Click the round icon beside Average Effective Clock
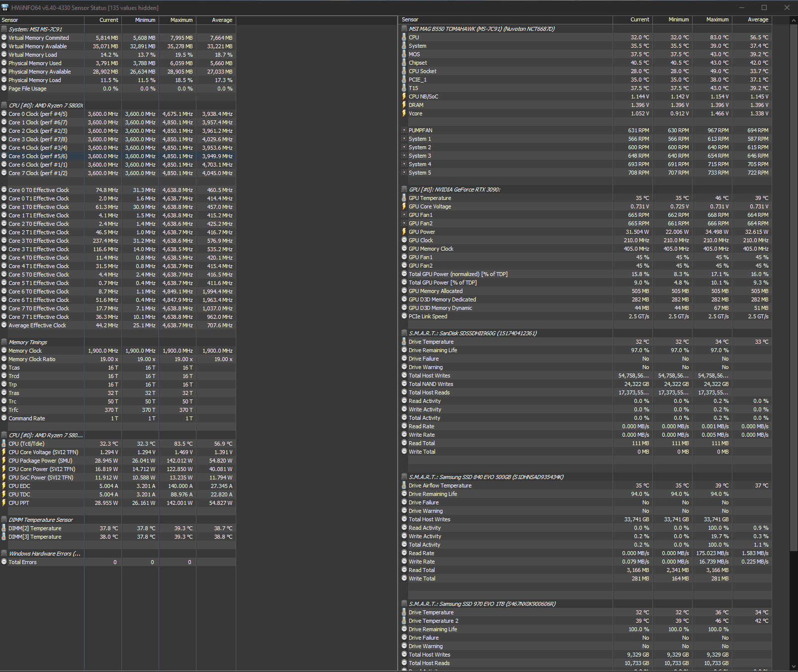This screenshot has height=672, width=798. 4,325
